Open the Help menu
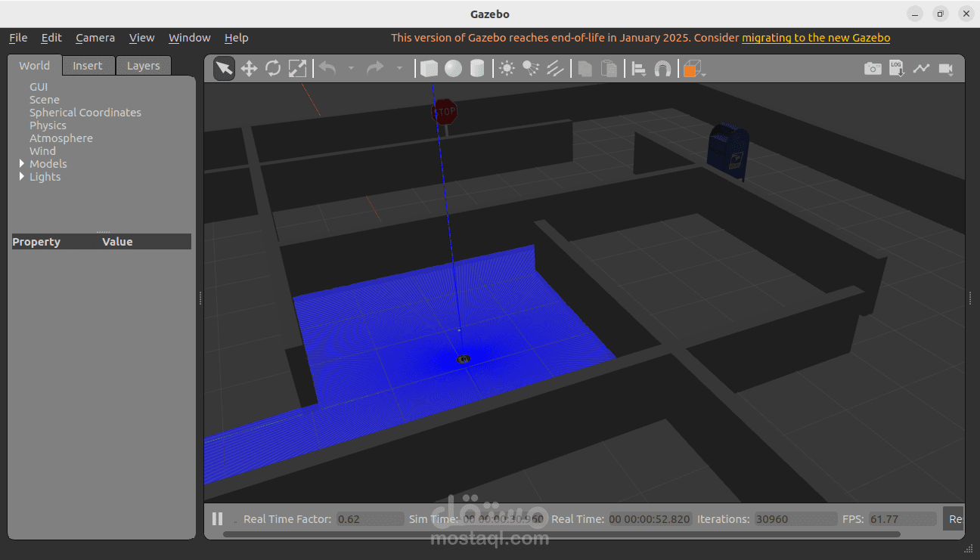Viewport: 980px width, 560px height. tap(236, 38)
